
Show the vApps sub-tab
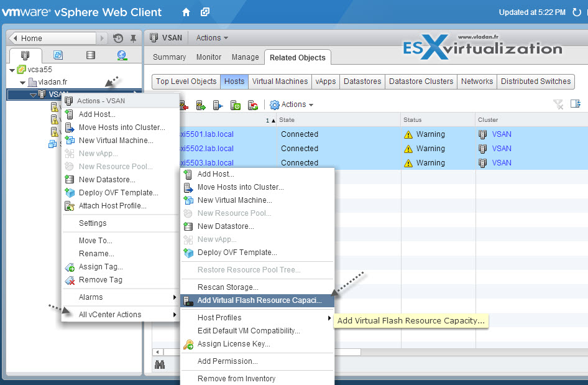tap(326, 81)
